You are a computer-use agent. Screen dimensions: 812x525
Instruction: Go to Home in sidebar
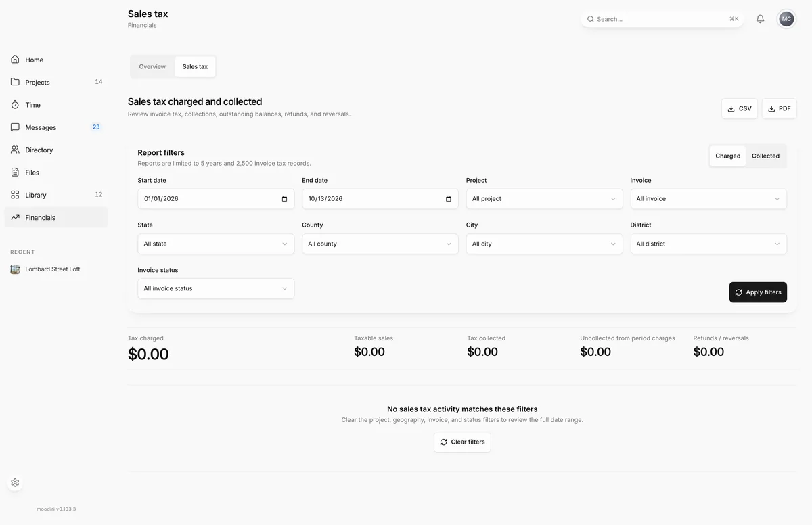tap(56, 60)
